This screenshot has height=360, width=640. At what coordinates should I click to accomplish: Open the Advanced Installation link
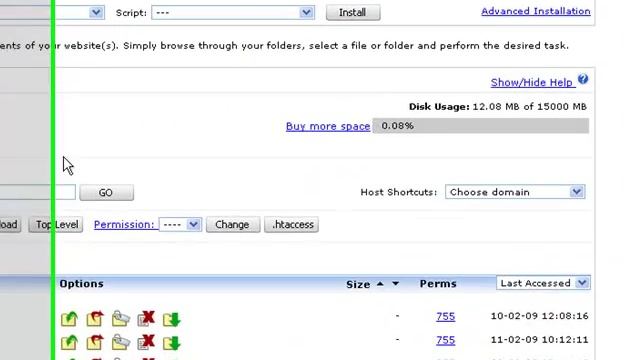(x=536, y=11)
